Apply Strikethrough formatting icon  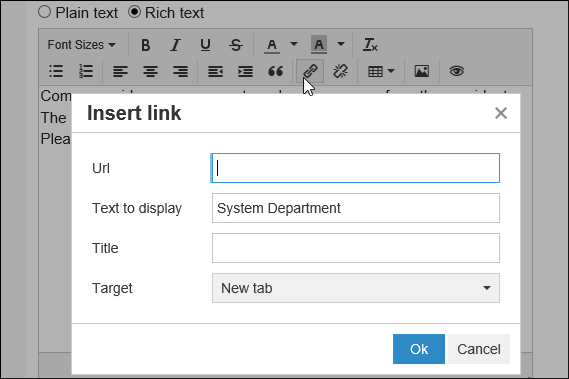236,45
